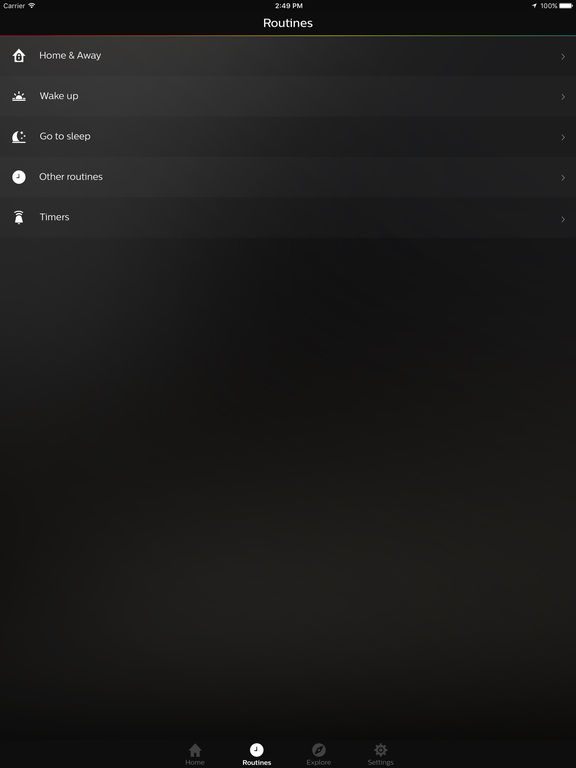Expand Wake up chevron arrow
The image size is (576, 768).
[x=563, y=97]
